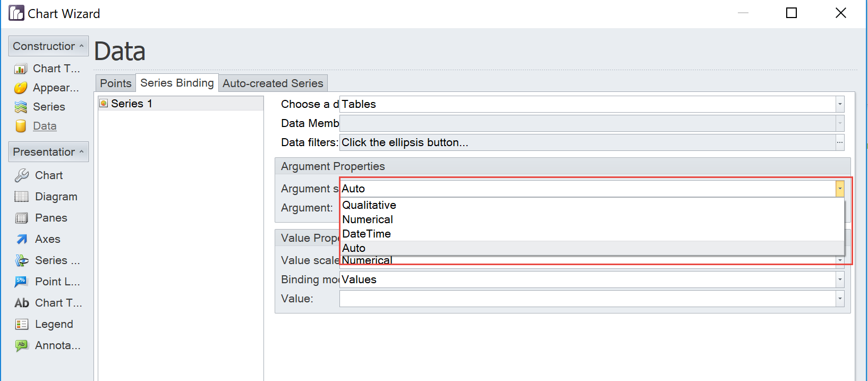Click the Chart Wizard title bar icon
The image size is (868, 381).
(x=16, y=13)
